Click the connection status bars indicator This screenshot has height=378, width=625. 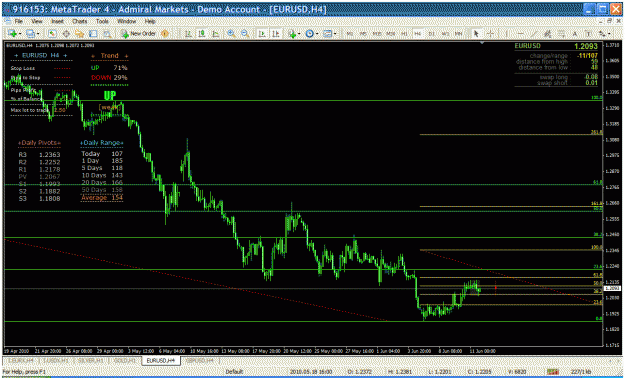click(x=553, y=372)
